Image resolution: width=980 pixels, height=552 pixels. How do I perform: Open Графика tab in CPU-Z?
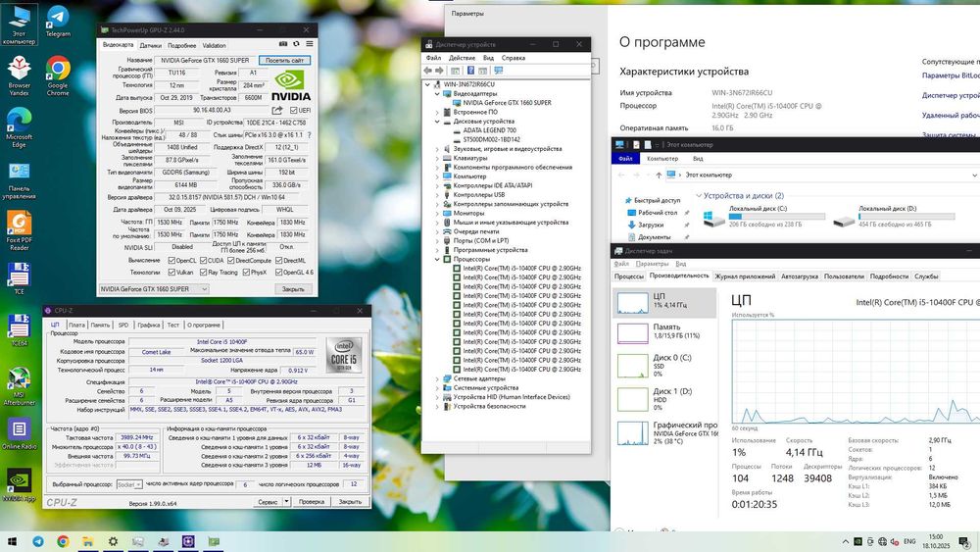[x=149, y=326]
